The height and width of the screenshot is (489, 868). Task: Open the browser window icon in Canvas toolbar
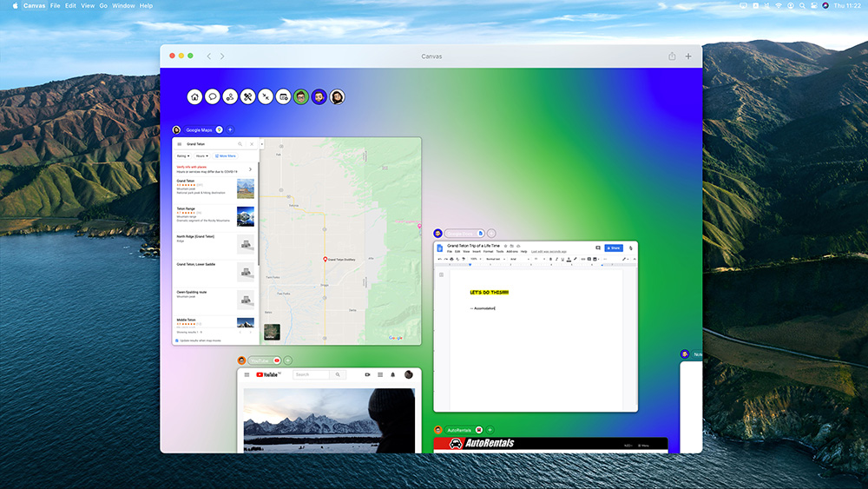(284, 97)
